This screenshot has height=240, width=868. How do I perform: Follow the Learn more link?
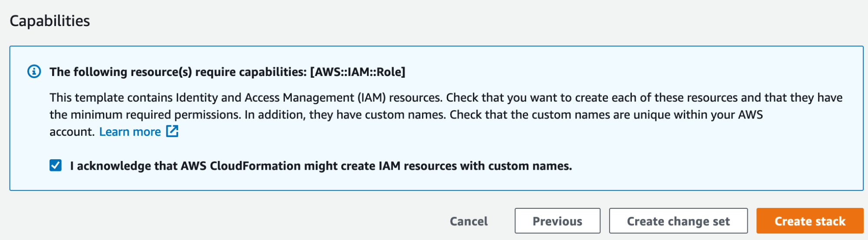click(130, 132)
